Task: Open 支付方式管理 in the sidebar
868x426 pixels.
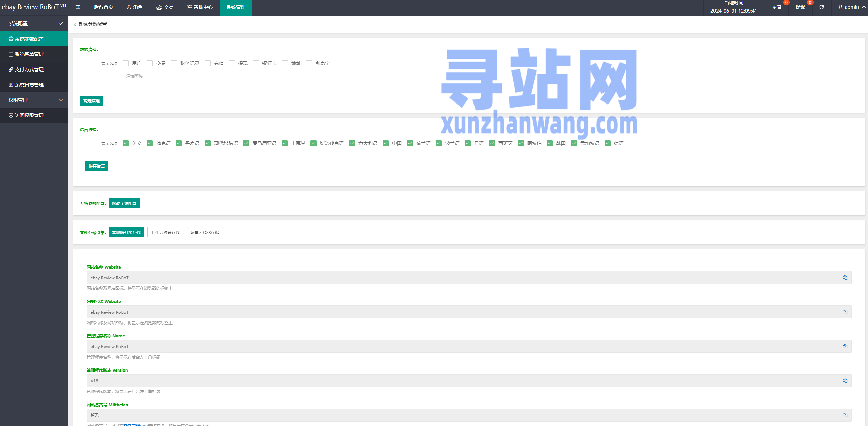Action: click(x=34, y=69)
